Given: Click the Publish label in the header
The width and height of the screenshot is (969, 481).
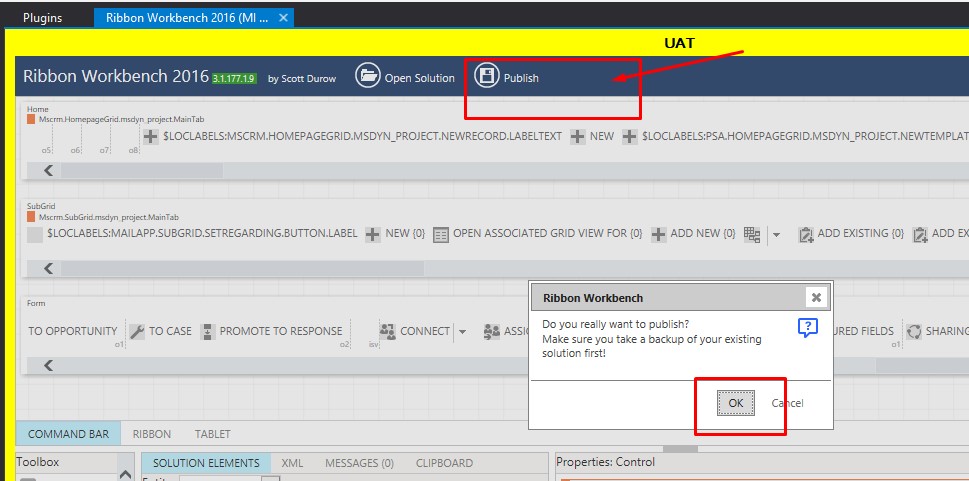Looking at the screenshot, I should [521, 79].
